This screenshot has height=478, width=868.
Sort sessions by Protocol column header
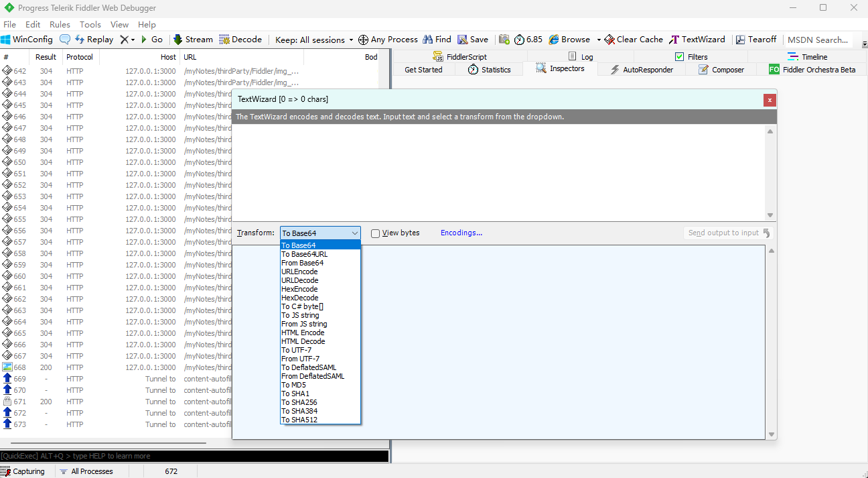coord(80,57)
